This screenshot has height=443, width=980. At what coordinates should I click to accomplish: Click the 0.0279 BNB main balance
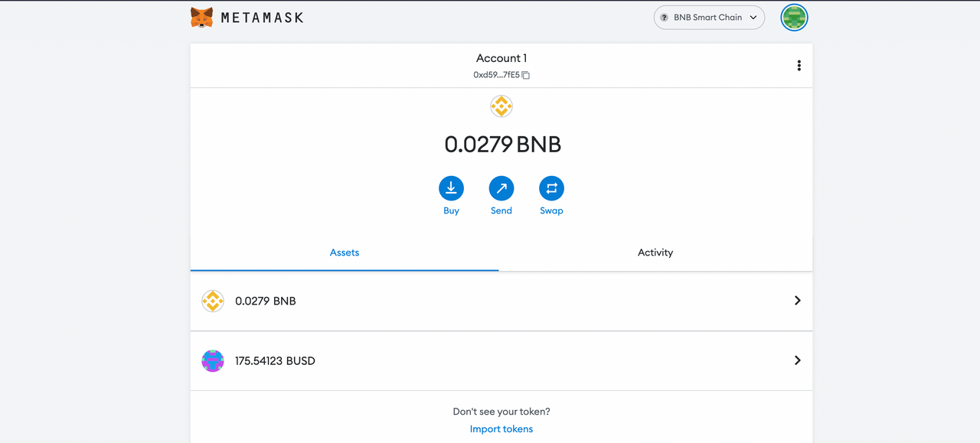pyautogui.click(x=502, y=145)
